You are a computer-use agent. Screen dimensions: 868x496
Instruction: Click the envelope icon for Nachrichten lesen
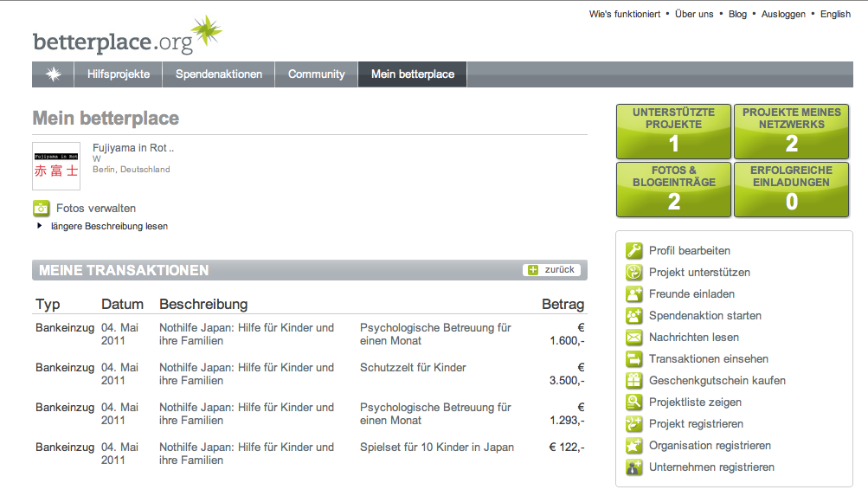633,337
